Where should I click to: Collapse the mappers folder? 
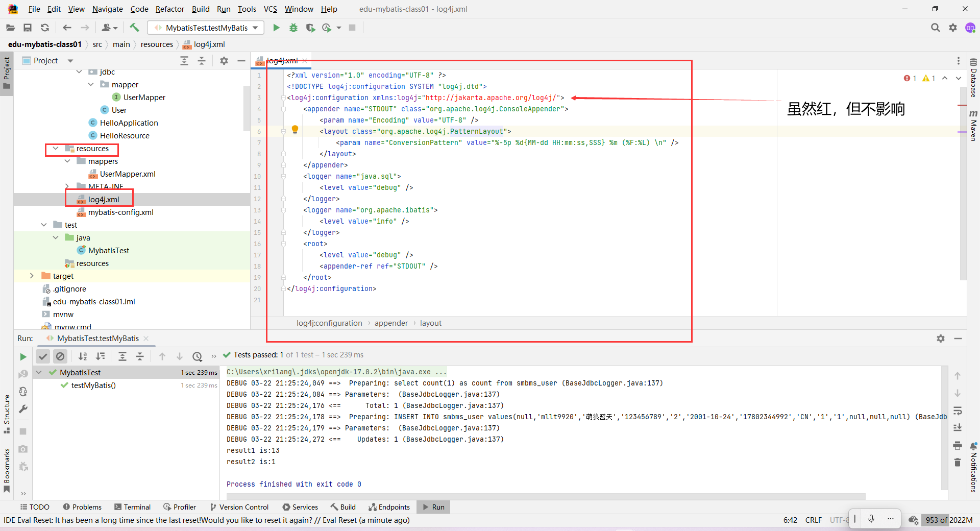pyautogui.click(x=67, y=161)
